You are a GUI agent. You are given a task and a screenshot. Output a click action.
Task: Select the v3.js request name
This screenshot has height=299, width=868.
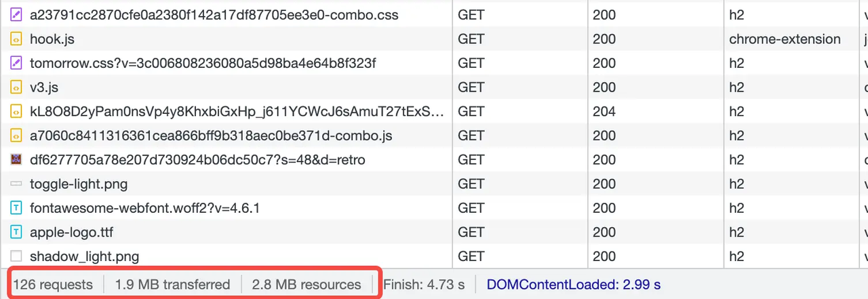pyautogui.click(x=45, y=87)
